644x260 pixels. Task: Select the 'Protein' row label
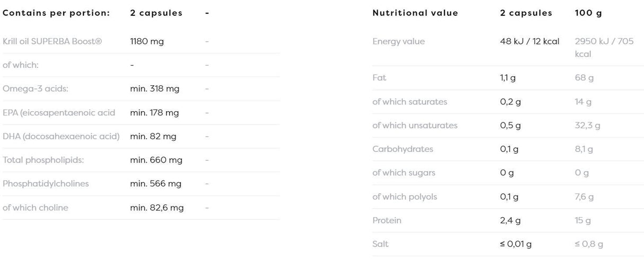(x=387, y=220)
